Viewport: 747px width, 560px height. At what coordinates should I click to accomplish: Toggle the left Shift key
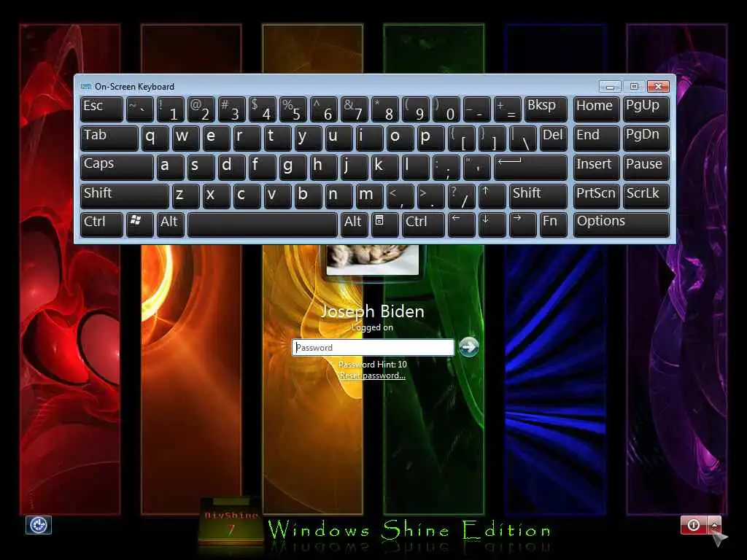coord(124,196)
